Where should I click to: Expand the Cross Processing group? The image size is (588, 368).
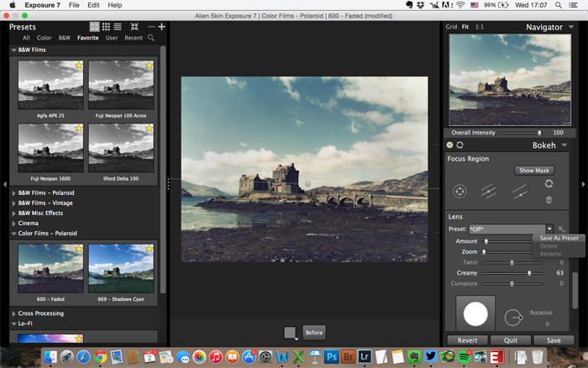(x=14, y=313)
